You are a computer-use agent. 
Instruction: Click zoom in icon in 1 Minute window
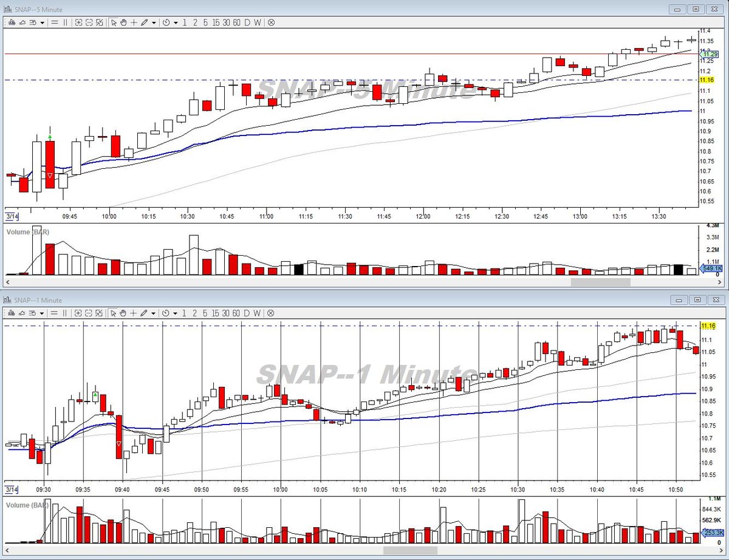point(78,313)
